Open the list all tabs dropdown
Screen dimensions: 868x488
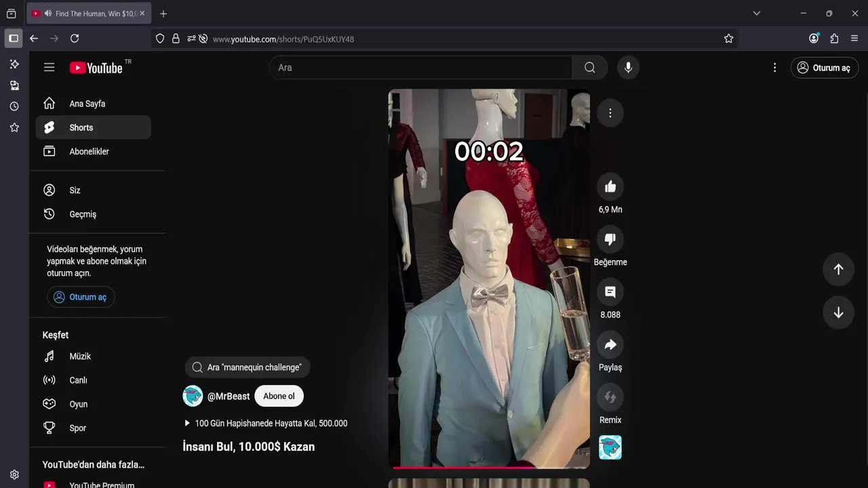[x=757, y=14]
